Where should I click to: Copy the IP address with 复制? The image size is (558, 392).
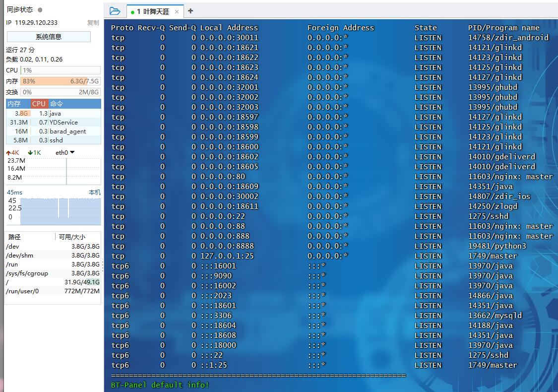93,23
